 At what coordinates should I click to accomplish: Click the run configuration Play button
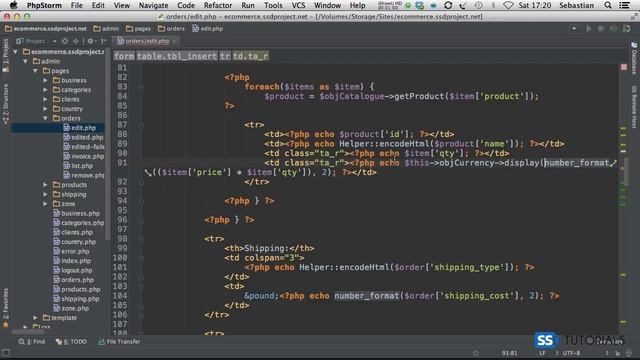click(x=589, y=29)
